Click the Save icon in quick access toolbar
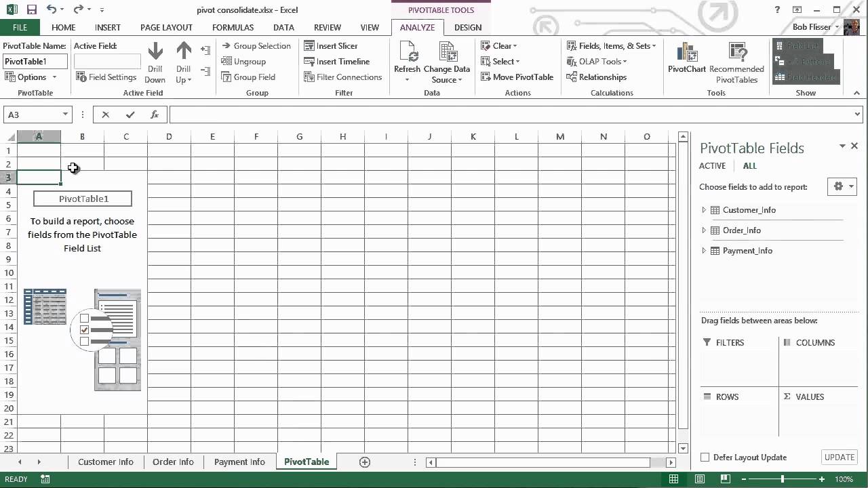This screenshot has height=488, width=868. [31, 9]
